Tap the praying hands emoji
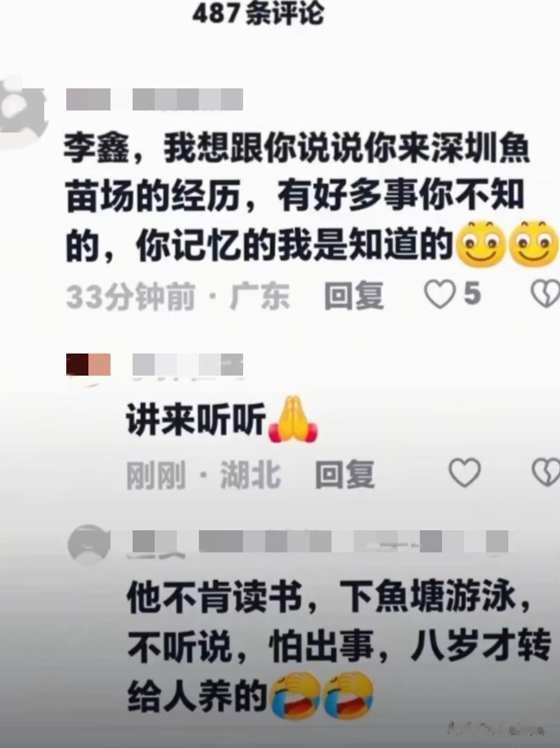This screenshot has height=748, width=560. point(293,420)
